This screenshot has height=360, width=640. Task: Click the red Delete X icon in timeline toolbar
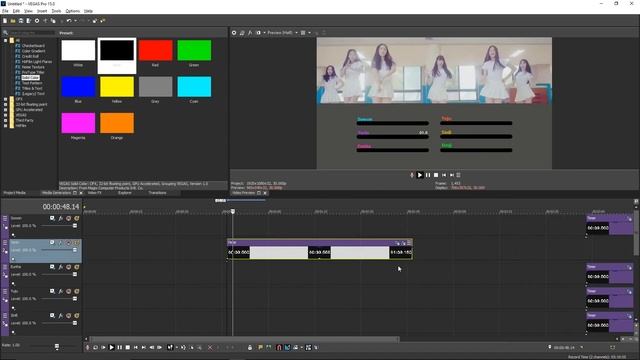pos(210,347)
